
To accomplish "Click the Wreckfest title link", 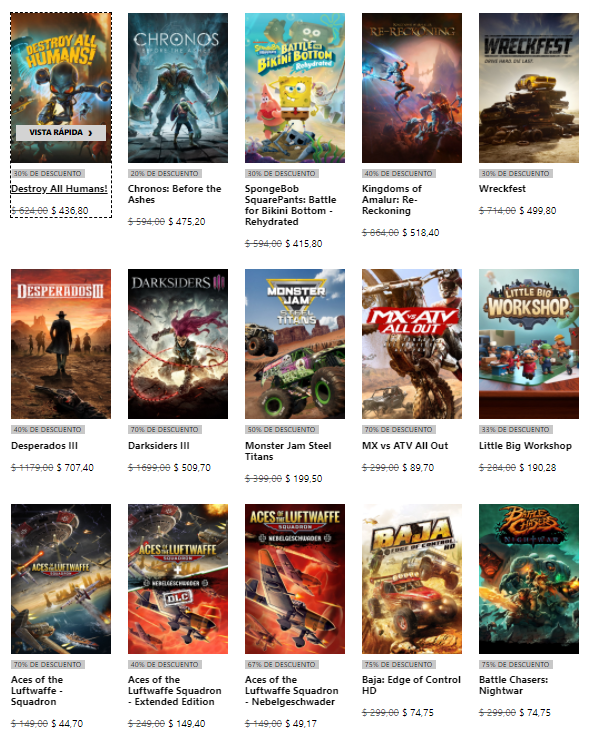I will [x=502, y=189].
